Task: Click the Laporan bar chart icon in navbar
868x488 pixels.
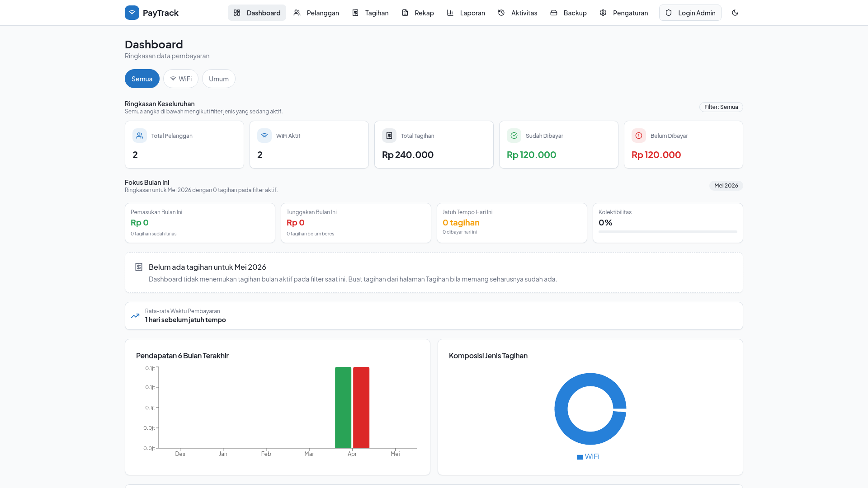Action: point(450,13)
